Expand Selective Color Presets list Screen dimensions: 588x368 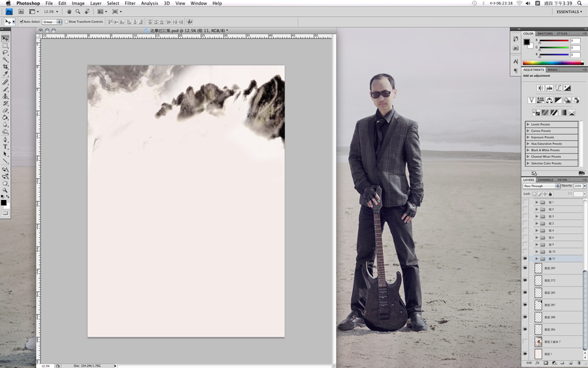tap(528, 163)
